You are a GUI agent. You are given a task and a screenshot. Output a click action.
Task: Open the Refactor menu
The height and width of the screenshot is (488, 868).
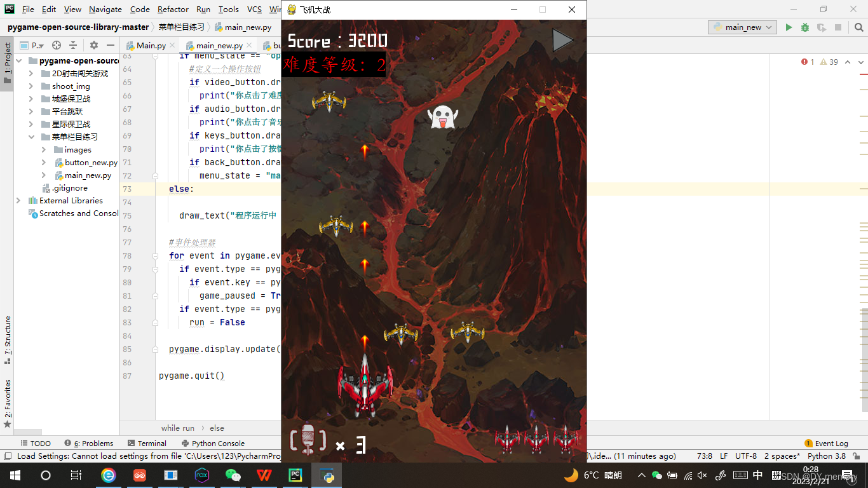pos(173,9)
